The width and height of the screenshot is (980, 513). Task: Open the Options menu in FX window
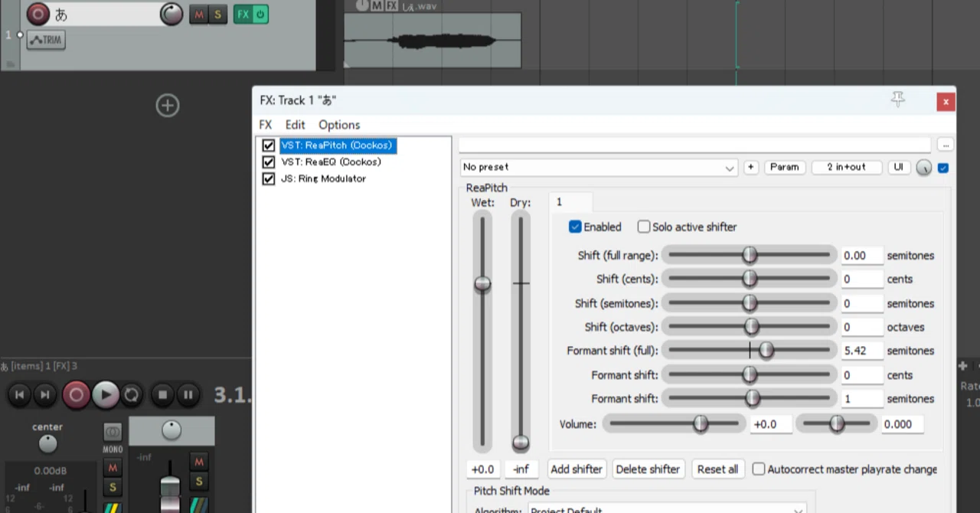click(339, 125)
